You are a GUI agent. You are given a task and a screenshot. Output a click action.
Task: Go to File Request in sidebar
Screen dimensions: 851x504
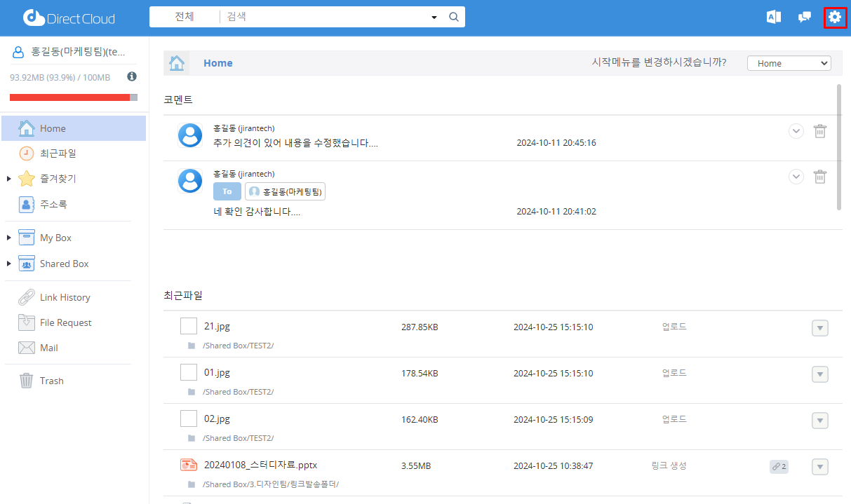click(x=65, y=322)
